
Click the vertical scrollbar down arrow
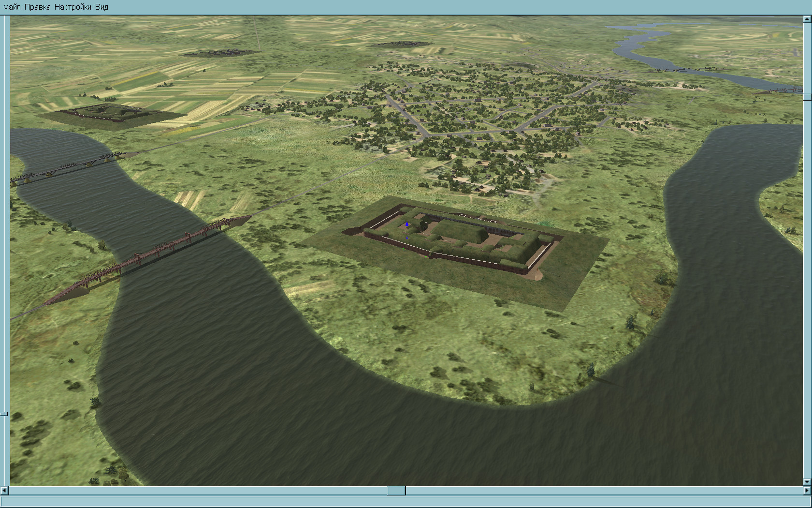click(807, 482)
